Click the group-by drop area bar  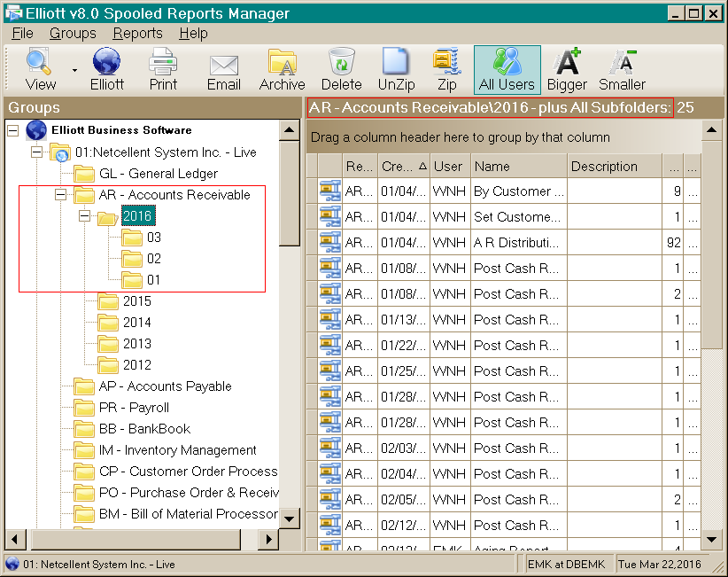[503, 137]
